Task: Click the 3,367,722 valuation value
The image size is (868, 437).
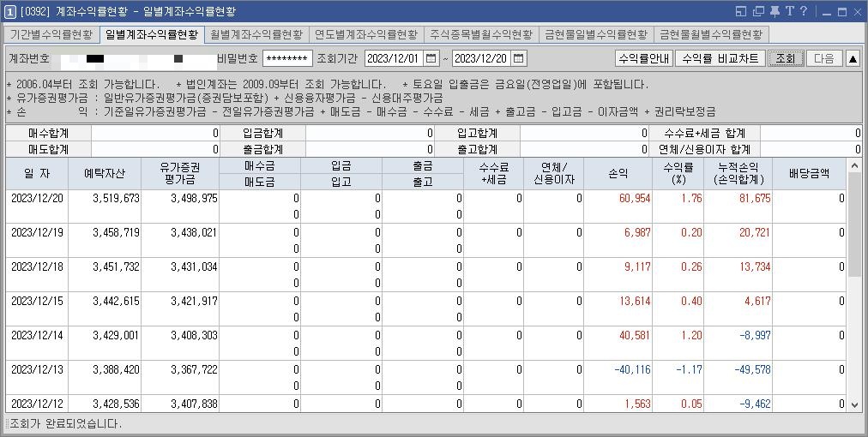Action: (195, 369)
